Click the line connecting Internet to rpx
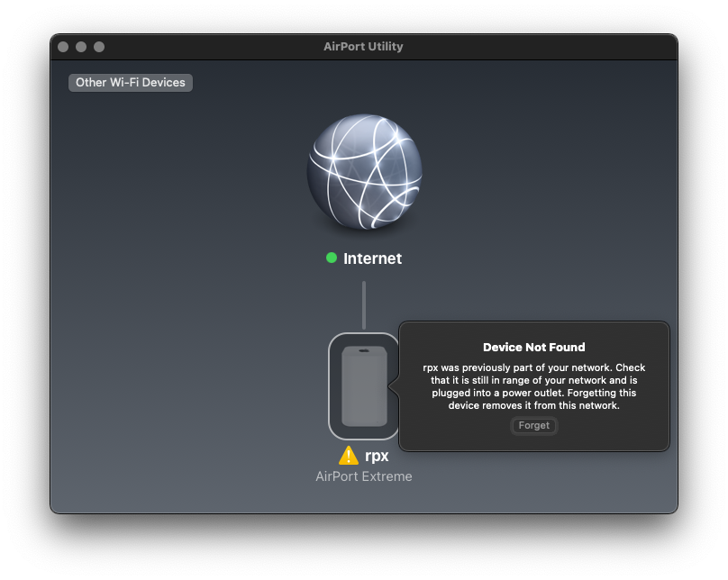The width and height of the screenshot is (728, 580). pos(364,304)
